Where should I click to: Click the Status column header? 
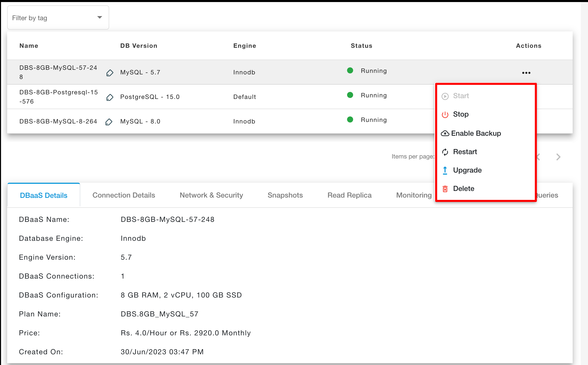[361, 46]
